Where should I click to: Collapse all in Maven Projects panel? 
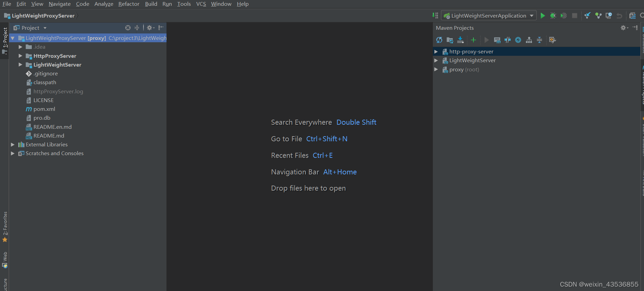tap(539, 40)
